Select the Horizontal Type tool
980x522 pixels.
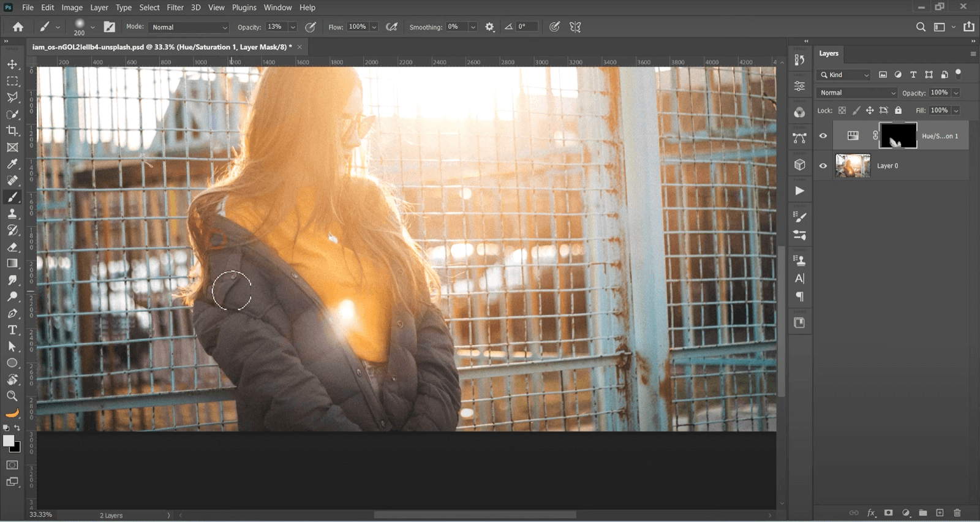(12, 330)
